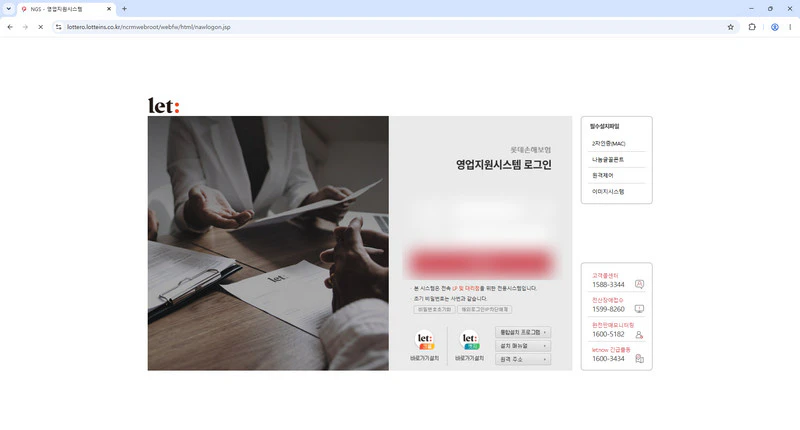Click the phone number 1600-5182
Image resolution: width=800 pixels, height=430 pixels.
pos(608,334)
